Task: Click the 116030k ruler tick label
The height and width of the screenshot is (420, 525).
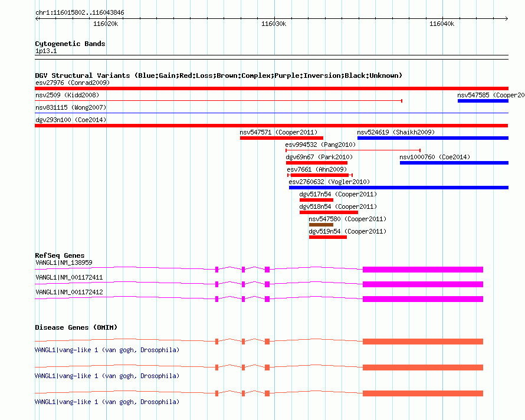Action: tap(274, 24)
